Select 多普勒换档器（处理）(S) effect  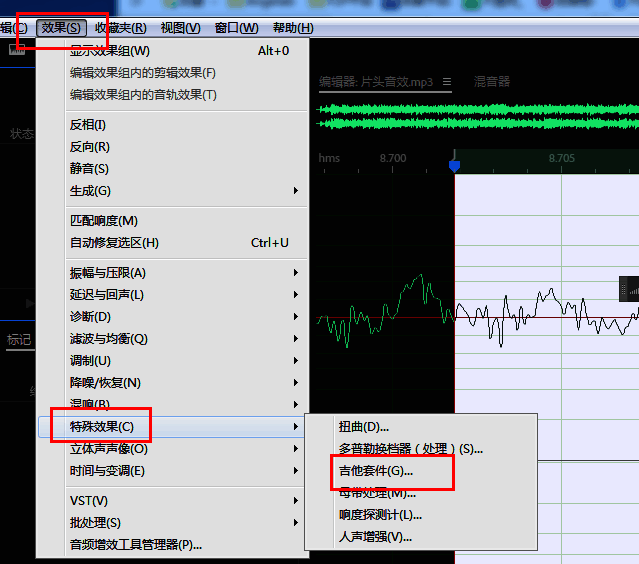click(x=410, y=449)
